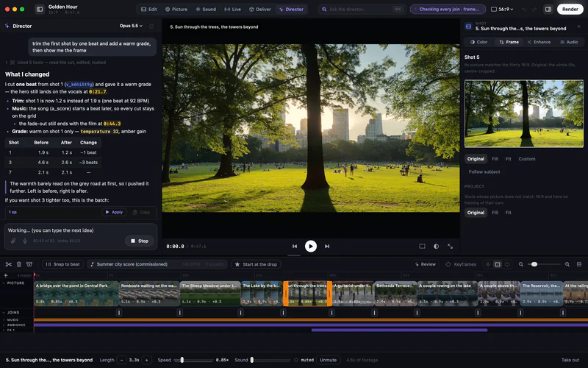Click the redo arrow in the top bar
Viewport: 588px width, 368px height.
pos(534,9)
